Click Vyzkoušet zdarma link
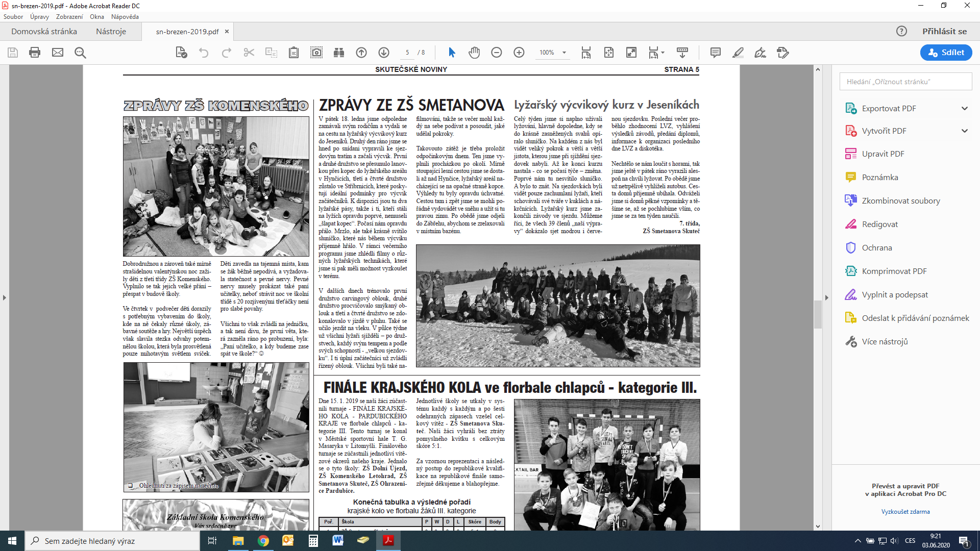 (905, 512)
